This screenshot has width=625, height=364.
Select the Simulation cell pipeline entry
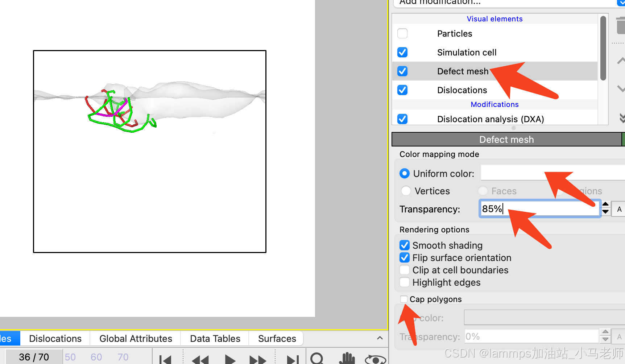pos(467,52)
